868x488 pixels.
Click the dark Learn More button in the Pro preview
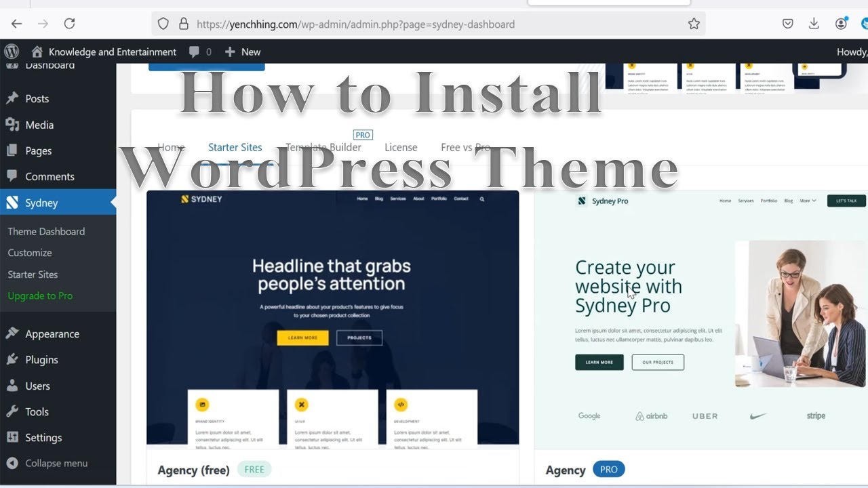tap(599, 362)
